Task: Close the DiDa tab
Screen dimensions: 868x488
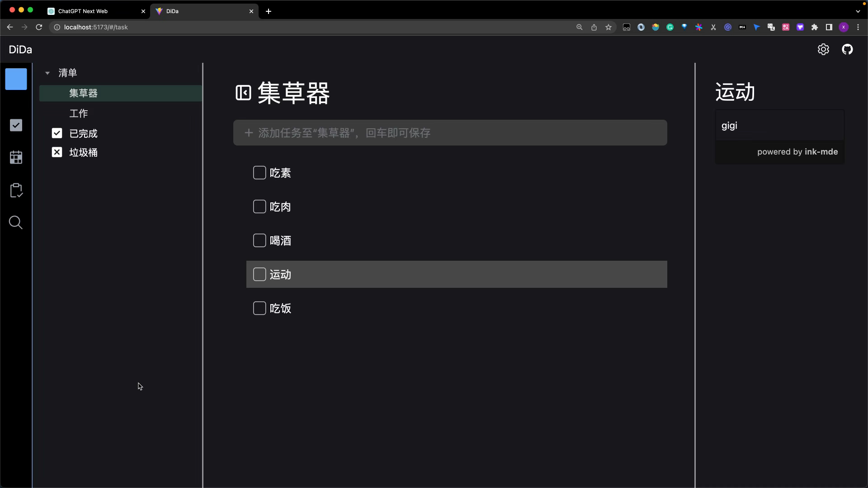Action: (x=251, y=11)
